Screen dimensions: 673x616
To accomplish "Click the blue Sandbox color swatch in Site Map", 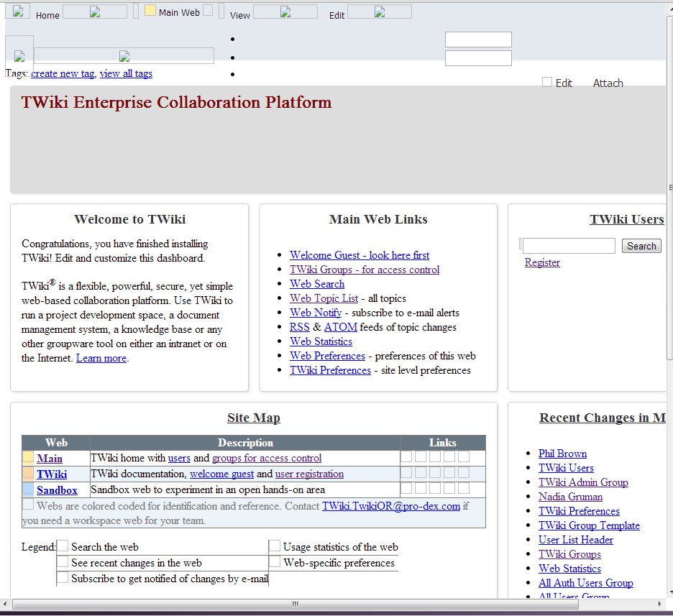I will click(28, 489).
